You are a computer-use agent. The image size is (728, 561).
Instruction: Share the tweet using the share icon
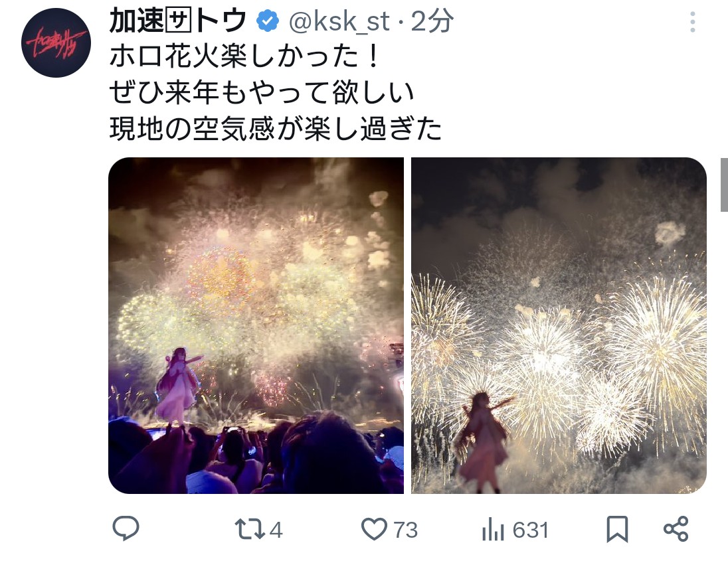pos(676,528)
